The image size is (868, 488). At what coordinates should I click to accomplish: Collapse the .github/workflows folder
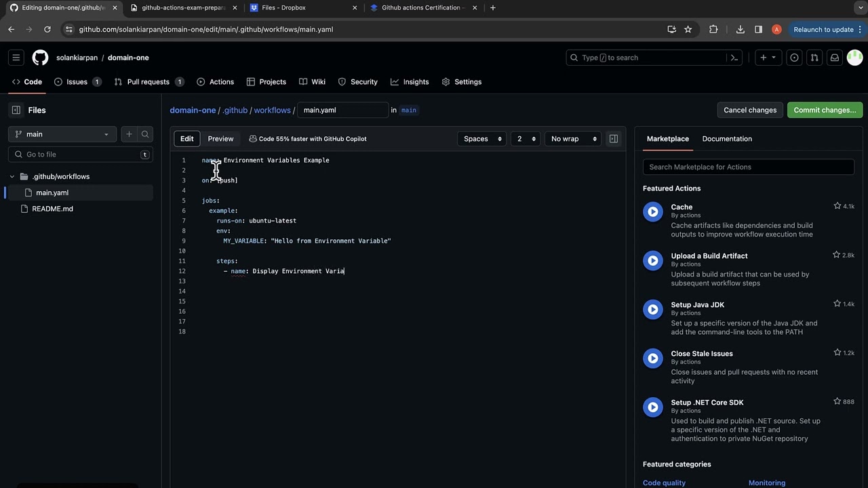tap(12, 176)
